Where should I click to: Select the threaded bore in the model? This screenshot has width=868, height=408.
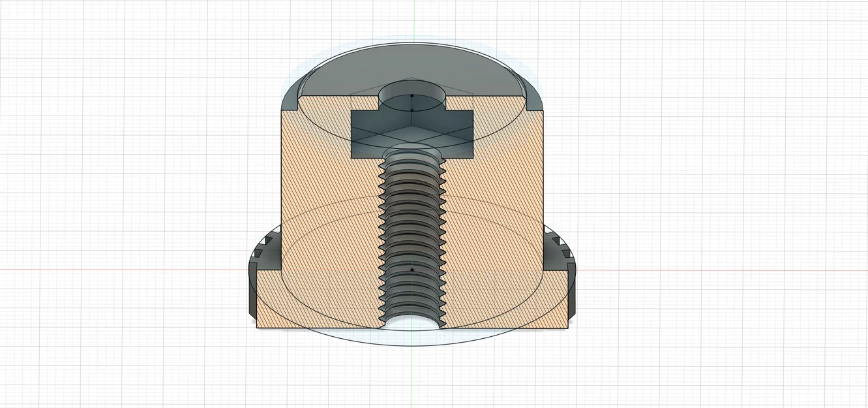[412, 242]
